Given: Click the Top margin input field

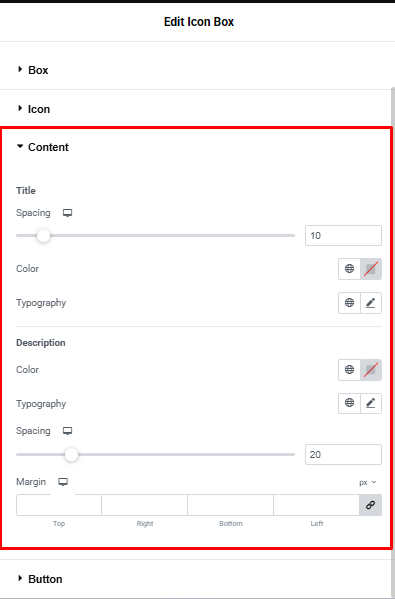Looking at the screenshot, I should (59, 505).
